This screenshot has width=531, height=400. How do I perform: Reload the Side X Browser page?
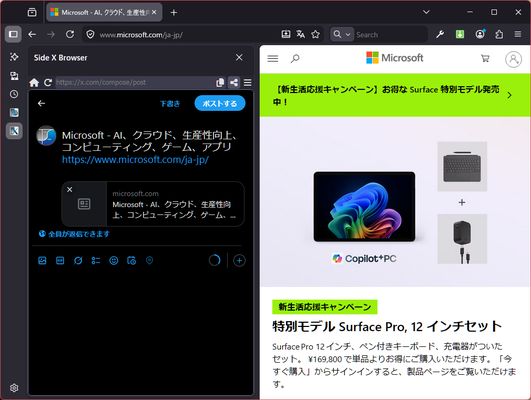(48, 82)
